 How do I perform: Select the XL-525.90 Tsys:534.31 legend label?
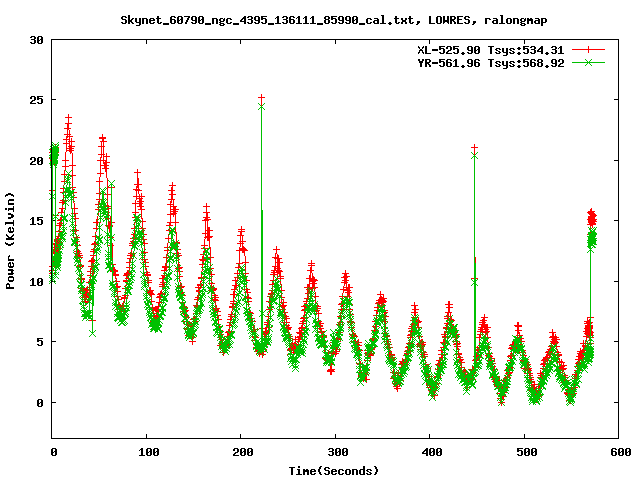490,50
